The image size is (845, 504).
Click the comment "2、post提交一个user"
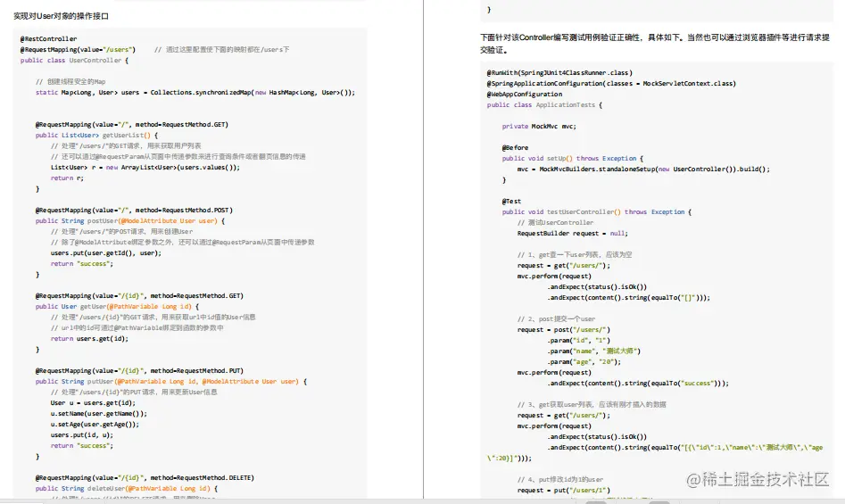pyautogui.click(x=556, y=318)
